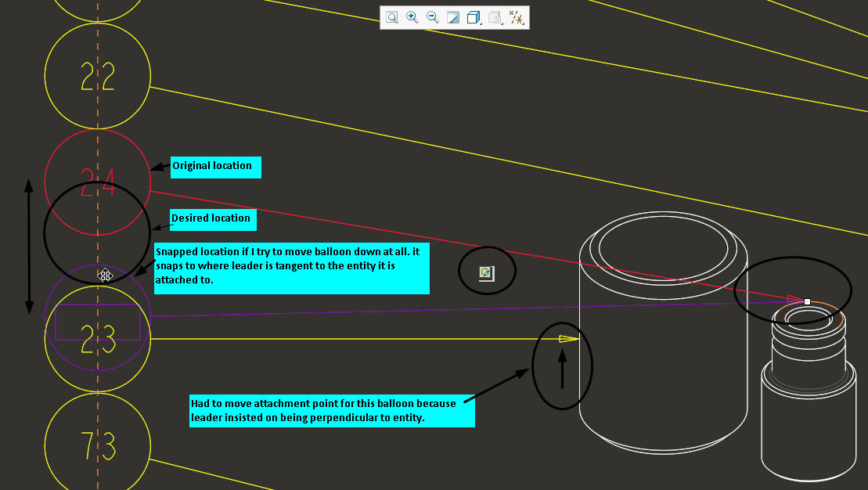Click the Zoom In magnifier icon
868x490 pixels.
[x=412, y=17]
